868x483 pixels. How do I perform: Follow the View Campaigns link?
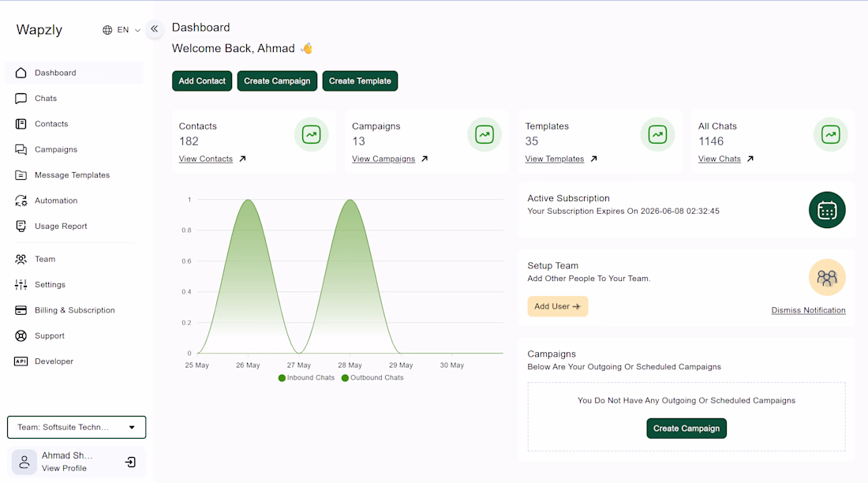(383, 159)
